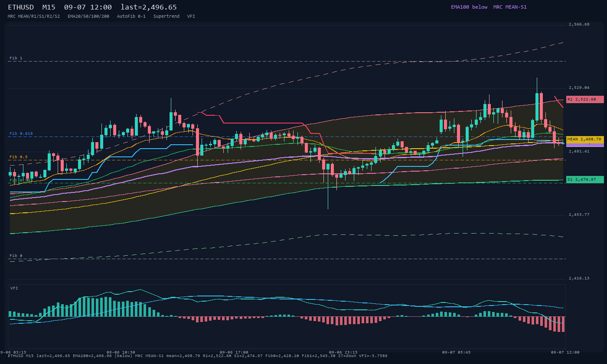The height and width of the screenshot is (364, 607).
Task: Click the S1 2,474.97 price tag
Action: [x=585, y=179]
